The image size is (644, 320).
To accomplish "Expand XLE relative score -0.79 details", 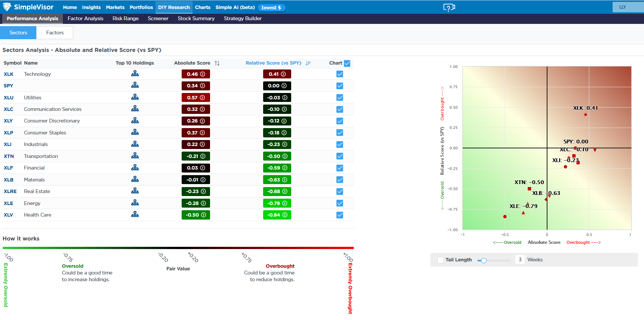I will click(x=277, y=203).
